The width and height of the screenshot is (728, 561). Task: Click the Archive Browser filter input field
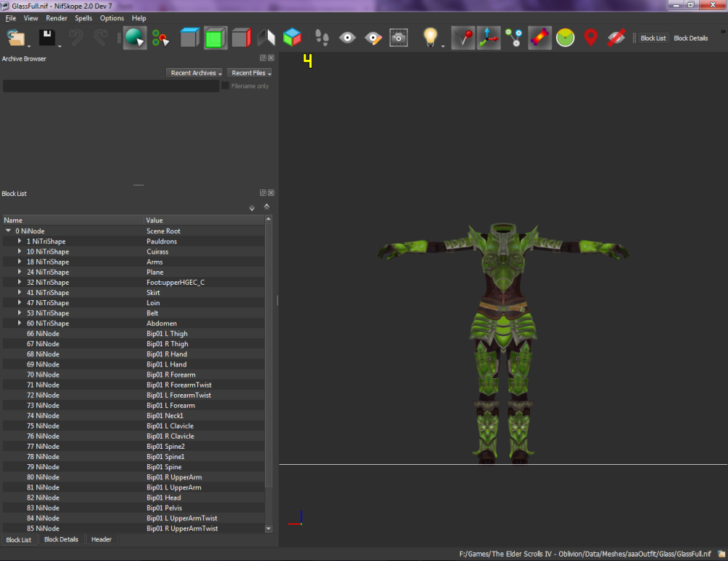tap(111, 85)
